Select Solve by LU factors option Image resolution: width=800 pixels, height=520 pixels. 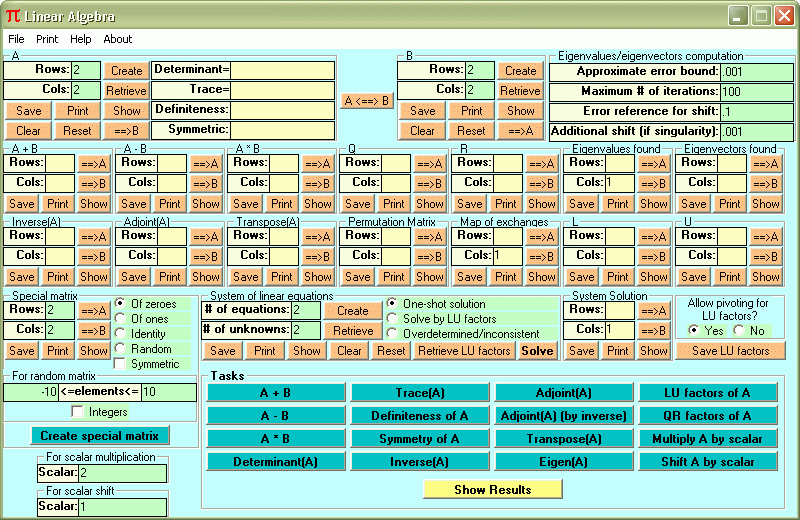392,319
